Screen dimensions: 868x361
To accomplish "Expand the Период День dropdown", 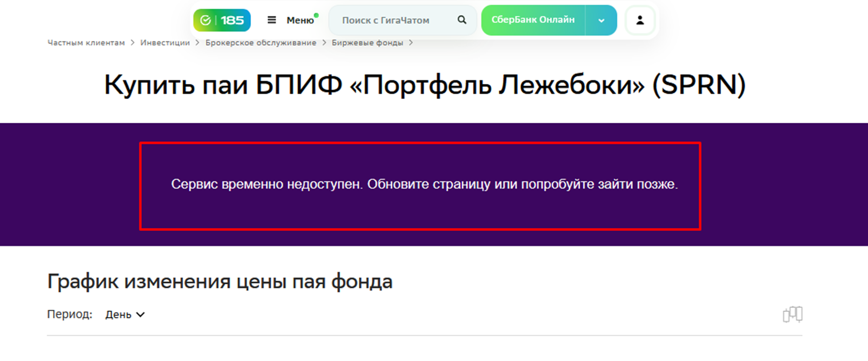I will pyautogui.click(x=125, y=314).
